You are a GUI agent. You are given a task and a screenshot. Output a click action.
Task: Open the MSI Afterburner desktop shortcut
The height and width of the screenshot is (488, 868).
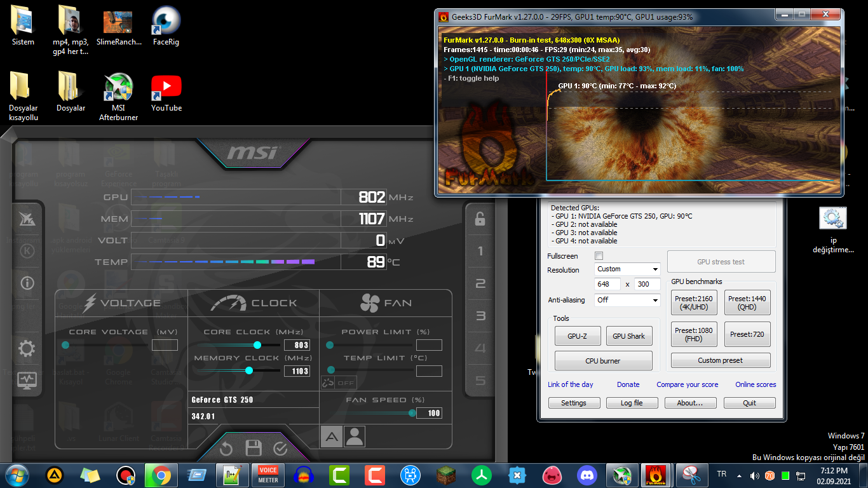tap(118, 96)
